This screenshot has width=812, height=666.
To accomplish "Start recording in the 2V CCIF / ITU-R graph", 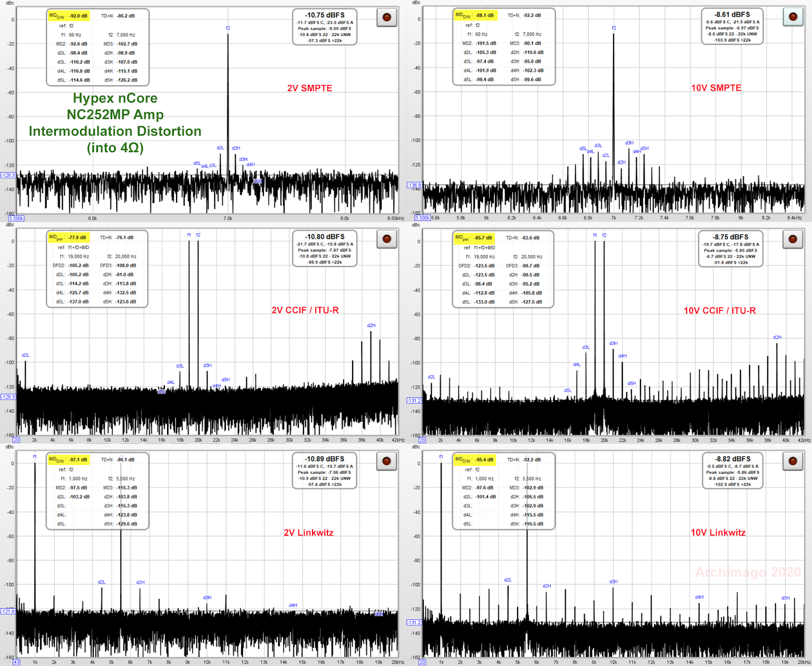I will [x=387, y=239].
